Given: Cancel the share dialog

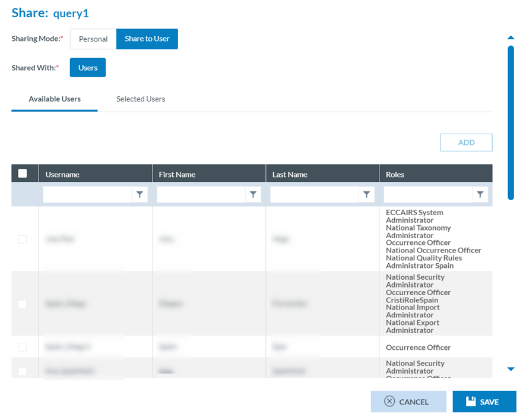Looking at the screenshot, I should pos(408,402).
